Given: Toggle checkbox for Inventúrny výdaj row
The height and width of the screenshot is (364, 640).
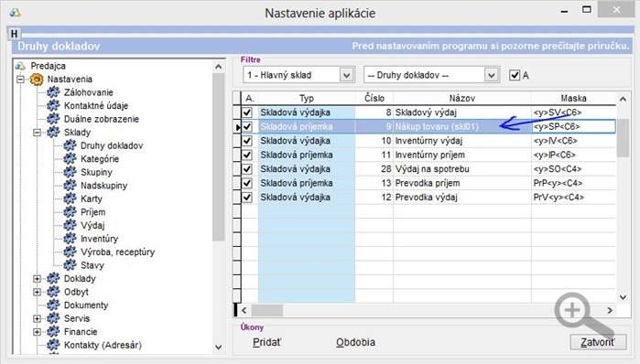Looking at the screenshot, I should click(x=247, y=141).
